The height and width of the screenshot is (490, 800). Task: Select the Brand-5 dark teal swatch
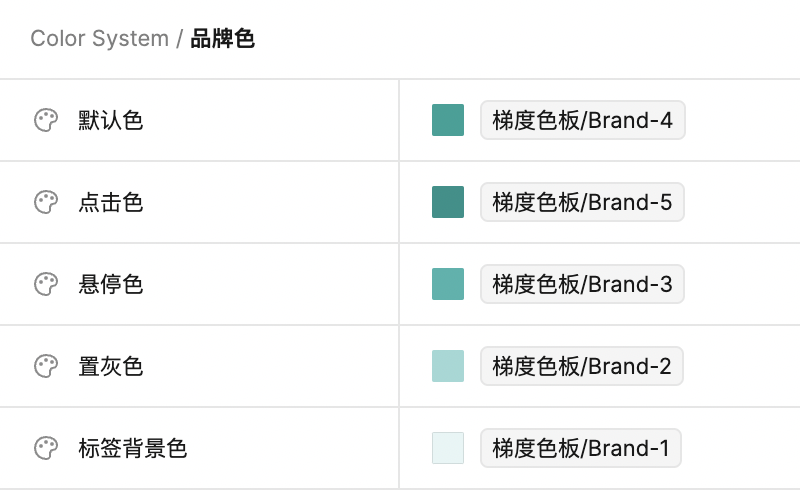click(x=448, y=203)
